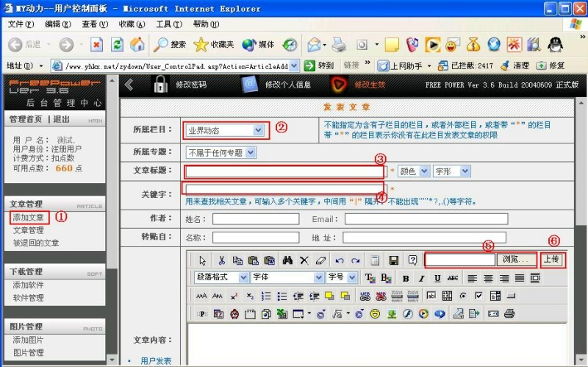
Task: Click the 上传 upload button
Action: [x=553, y=260]
